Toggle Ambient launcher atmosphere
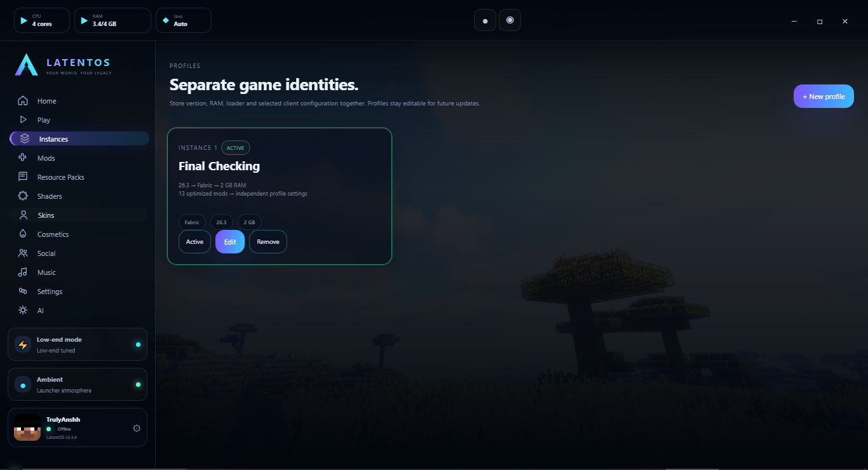This screenshot has height=470, width=868. (78, 384)
